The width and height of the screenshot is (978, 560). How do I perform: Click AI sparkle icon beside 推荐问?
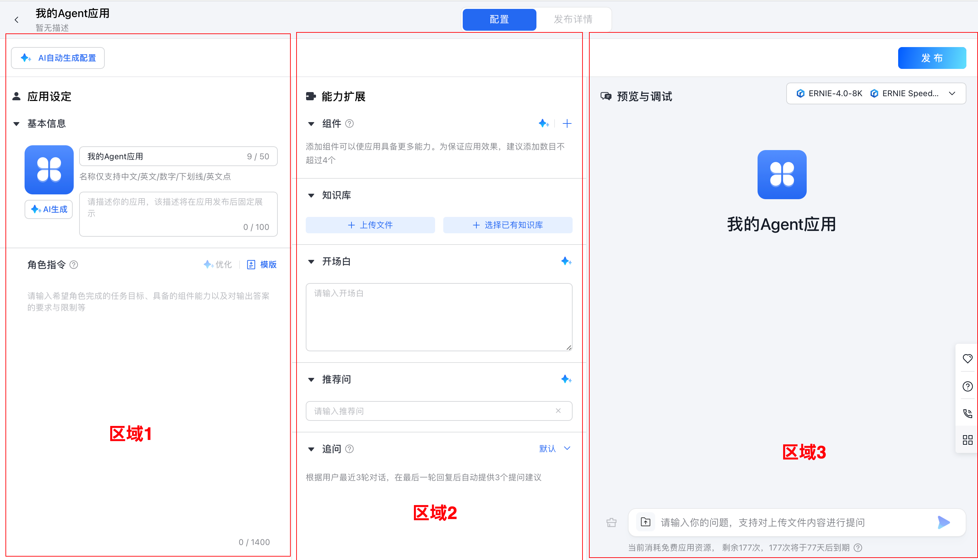click(566, 379)
